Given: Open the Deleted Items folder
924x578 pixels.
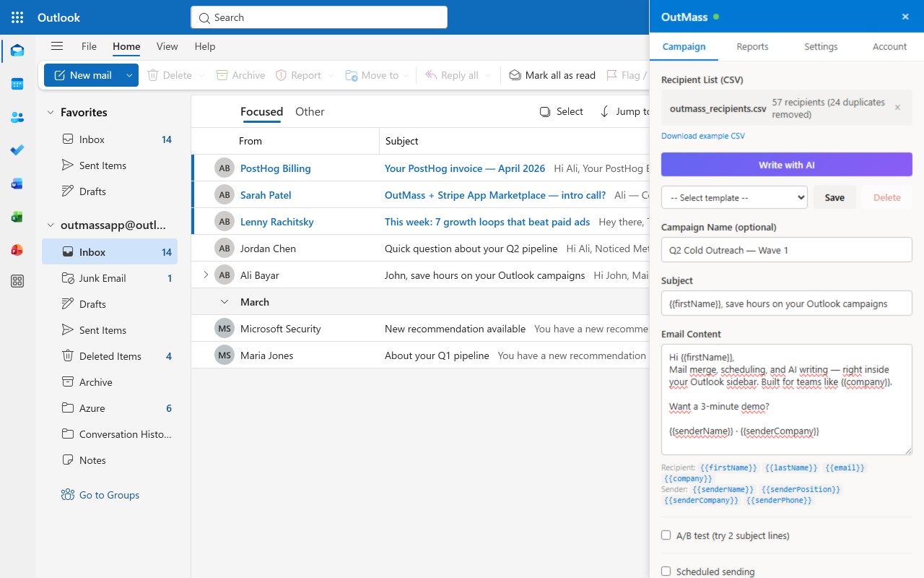Looking at the screenshot, I should pyautogui.click(x=110, y=356).
